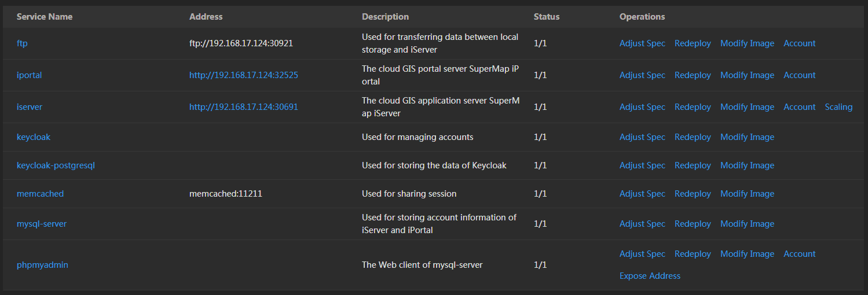This screenshot has height=295, width=868.
Task: Open the keycloak service details
Action: [34, 137]
